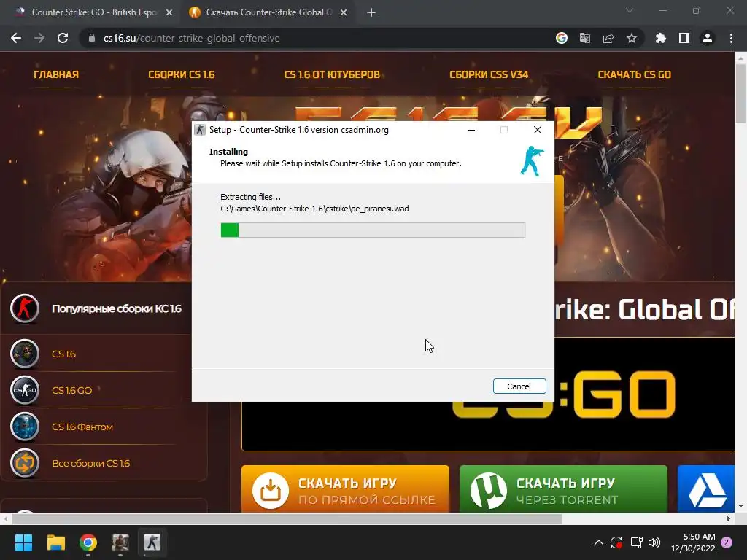Open Chrome's three-dot menu
The width and height of the screenshot is (747, 560).
tap(731, 38)
